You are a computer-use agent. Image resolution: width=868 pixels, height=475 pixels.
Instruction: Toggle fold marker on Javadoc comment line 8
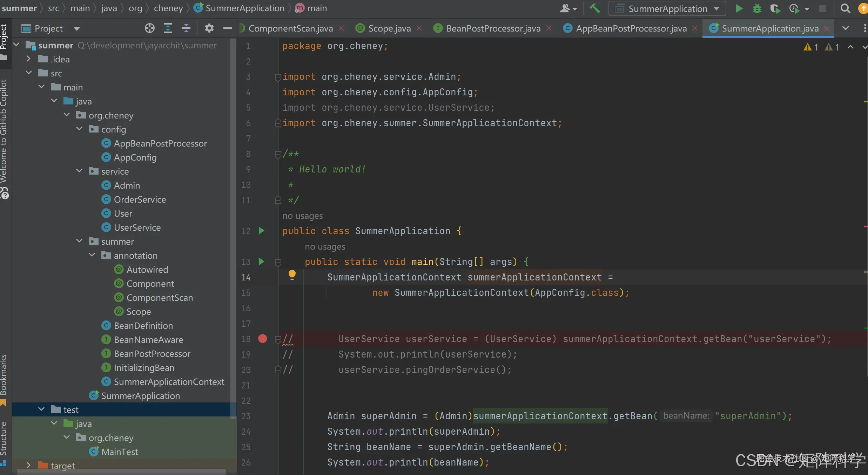(278, 154)
